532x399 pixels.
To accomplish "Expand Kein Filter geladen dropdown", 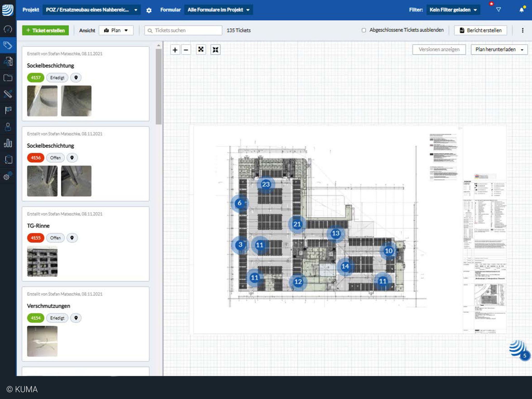I will coord(453,10).
